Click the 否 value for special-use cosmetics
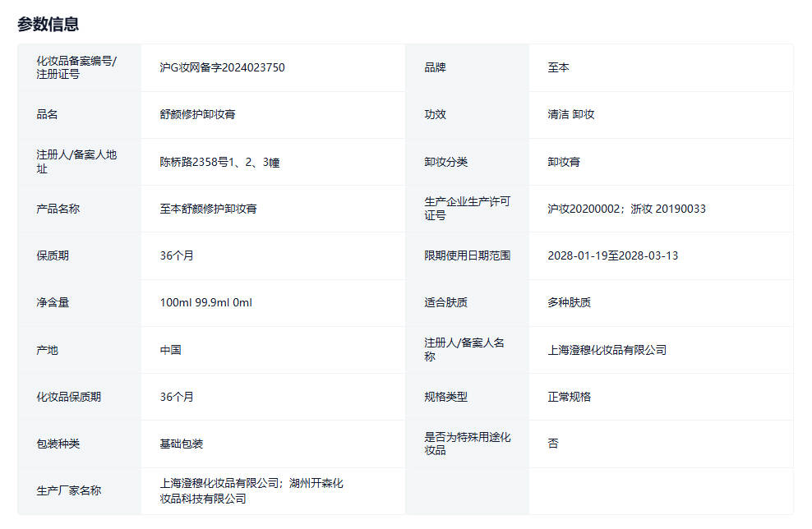 pyautogui.click(x=553, y=444)
